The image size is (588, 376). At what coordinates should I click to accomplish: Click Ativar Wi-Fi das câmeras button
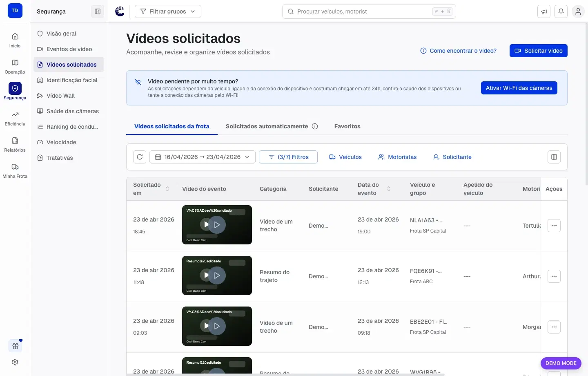pyautogui.click(x=519, y=88)
